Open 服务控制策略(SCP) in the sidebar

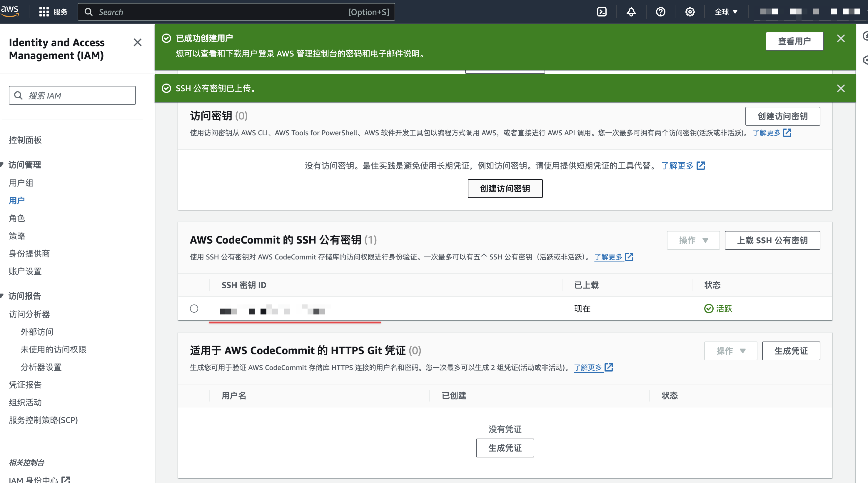coord(43,420)
